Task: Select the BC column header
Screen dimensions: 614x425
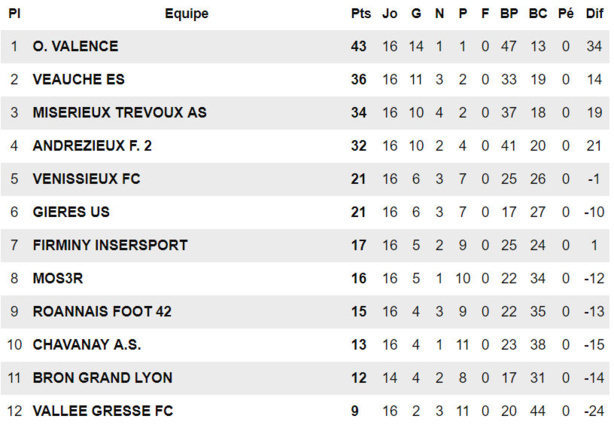Action: (538, 14)
